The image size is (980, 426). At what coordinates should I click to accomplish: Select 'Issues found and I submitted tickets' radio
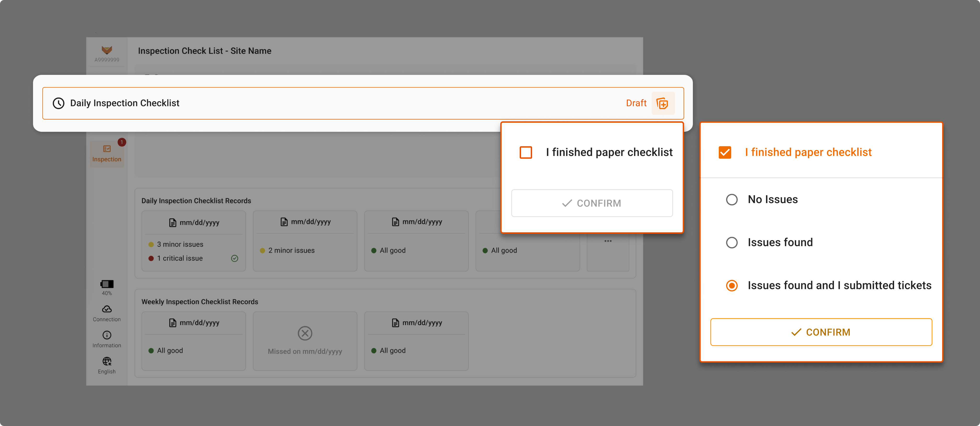[x=732, y=286]
